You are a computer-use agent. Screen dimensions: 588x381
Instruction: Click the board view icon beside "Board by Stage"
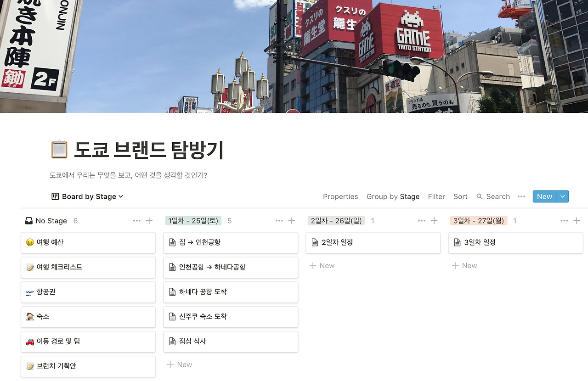point(55,196)
